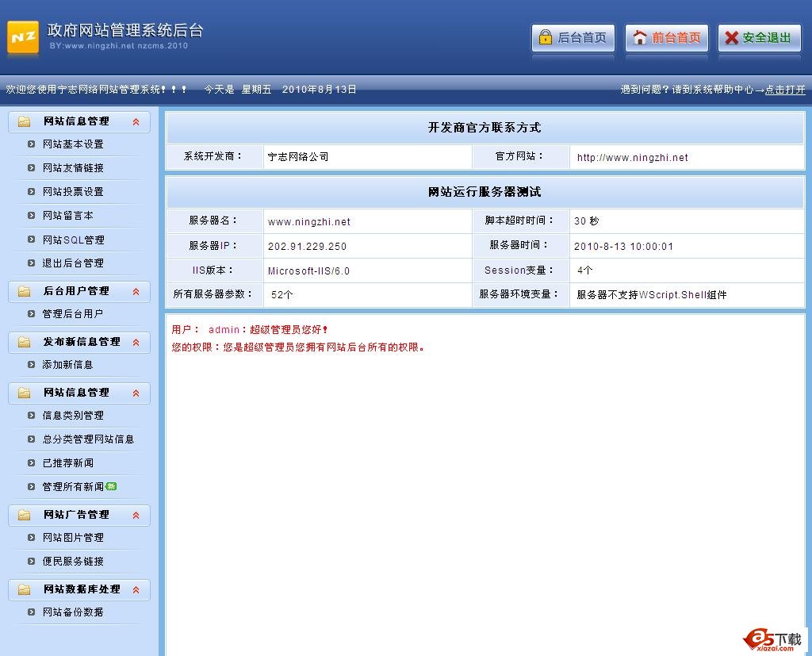This screenshot has height=656, width=812.
Task: Click the folder icon beside 网站数据库处理
Action: pos(24,589)
